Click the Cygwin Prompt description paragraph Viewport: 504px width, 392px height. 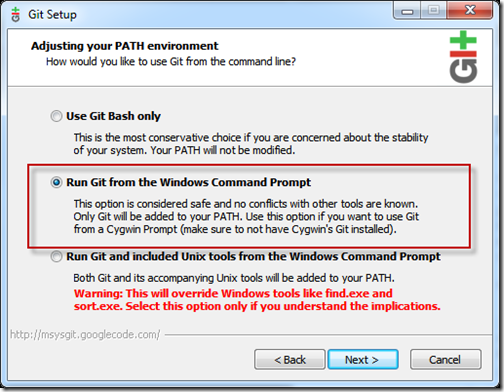246,216
